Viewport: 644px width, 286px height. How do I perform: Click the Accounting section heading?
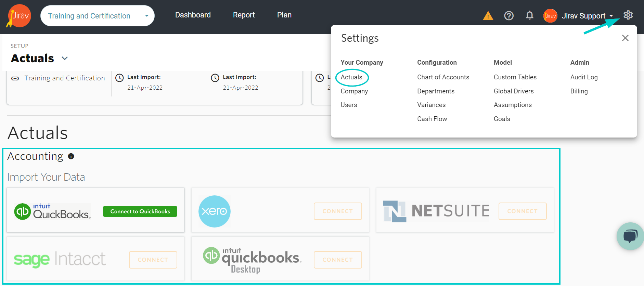[x=35, y=156]
